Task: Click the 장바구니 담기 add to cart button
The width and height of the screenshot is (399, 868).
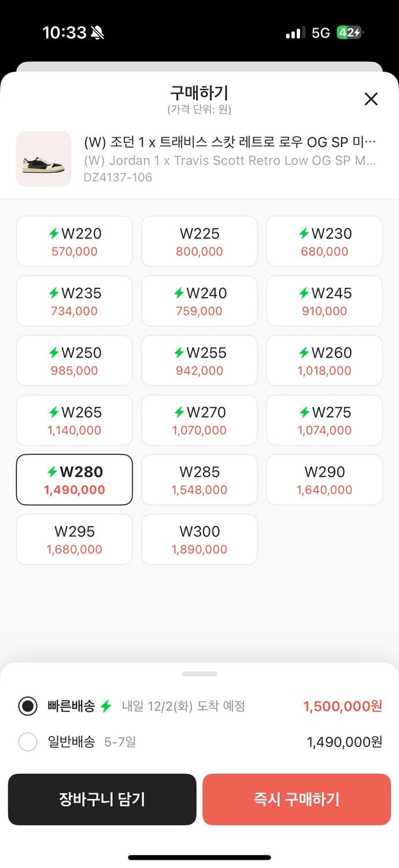Action: pyautogui.click(x=102, y=799)
